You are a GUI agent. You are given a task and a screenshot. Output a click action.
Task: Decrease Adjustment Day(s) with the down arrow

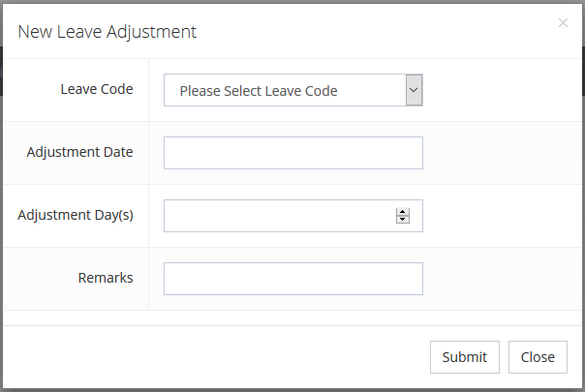coord(403,220)
